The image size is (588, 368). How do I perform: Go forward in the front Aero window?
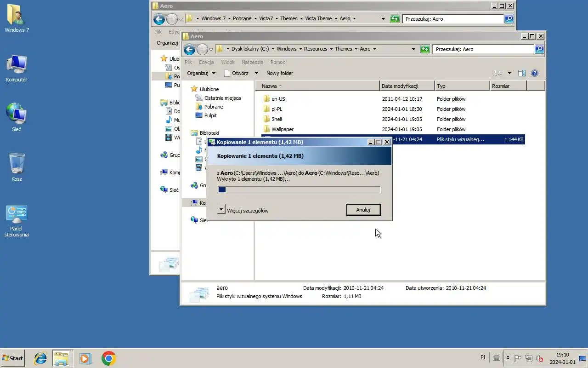click(202, 49)
